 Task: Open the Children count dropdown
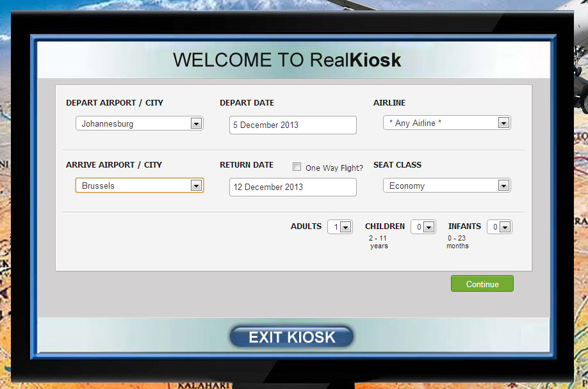pyautogui.click(x=423, y=227)
